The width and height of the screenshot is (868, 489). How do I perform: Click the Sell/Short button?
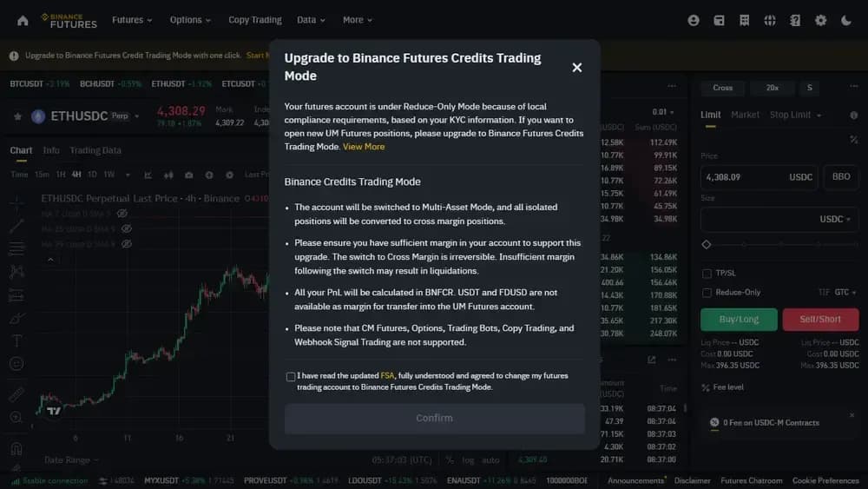[820, 320]
